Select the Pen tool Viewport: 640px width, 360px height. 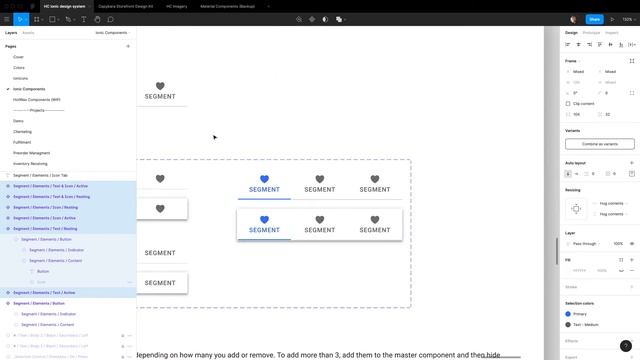click(68, 19)
